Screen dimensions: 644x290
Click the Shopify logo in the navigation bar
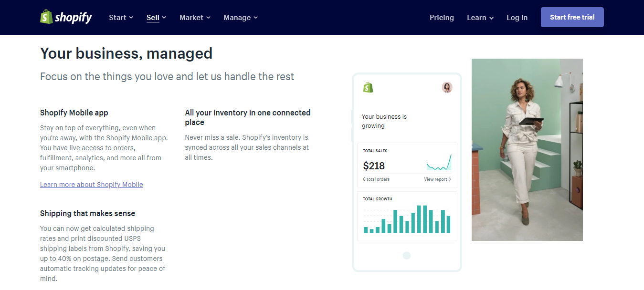tap(65, 17)
